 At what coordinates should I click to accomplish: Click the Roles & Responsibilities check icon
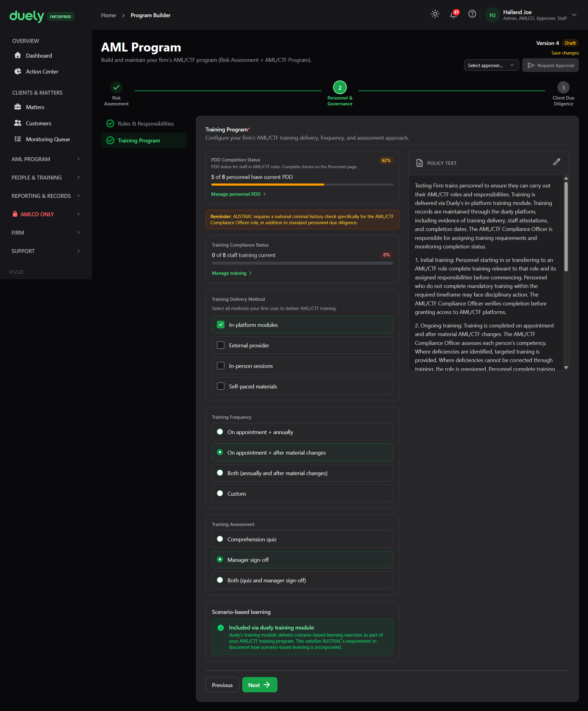110,123
